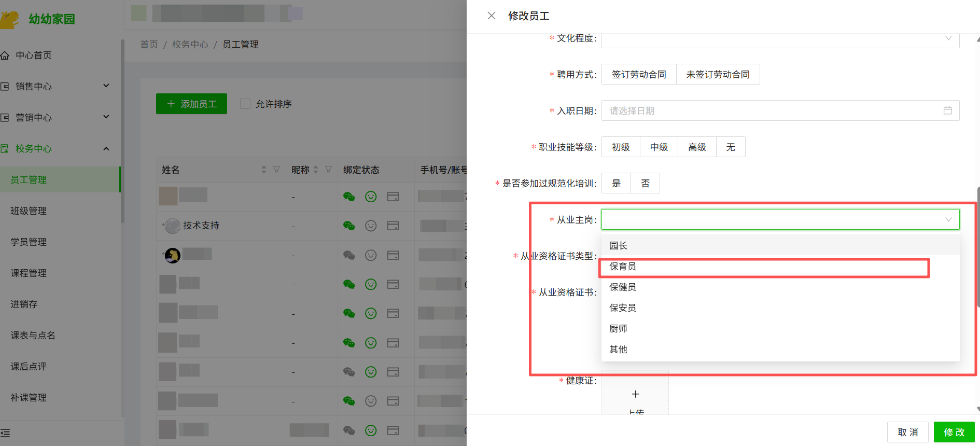The width and height of the screenshot is (980, 446).
Task: Expand the 销售中心 sidebar menu
Action: click(57, 86)
